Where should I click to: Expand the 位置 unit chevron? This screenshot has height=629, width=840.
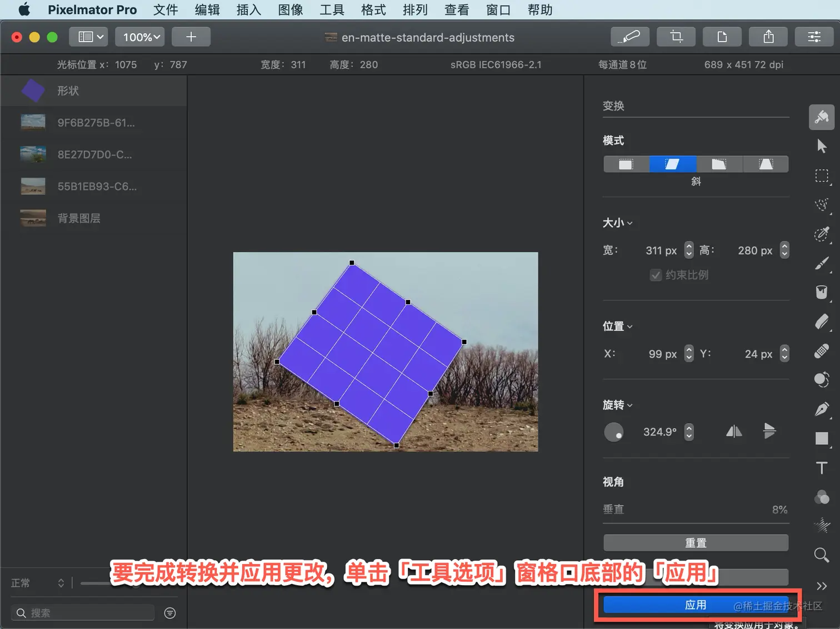(x=630, y=326)
